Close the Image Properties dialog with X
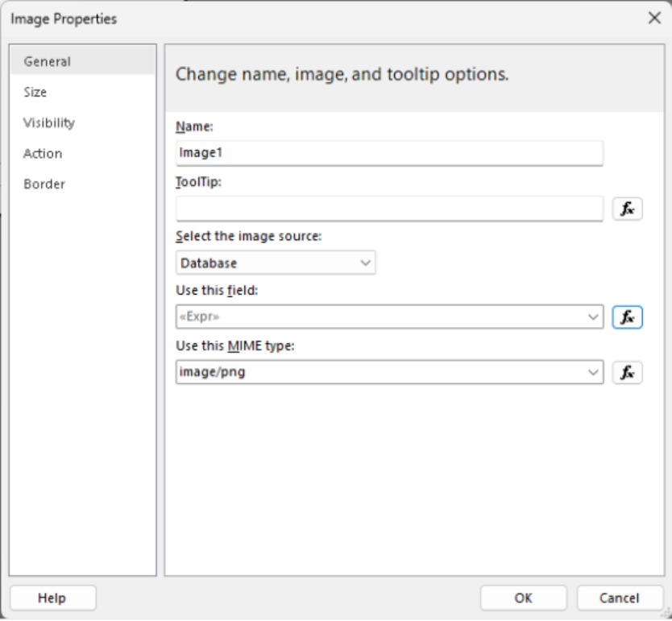 (x=654, y=19)
